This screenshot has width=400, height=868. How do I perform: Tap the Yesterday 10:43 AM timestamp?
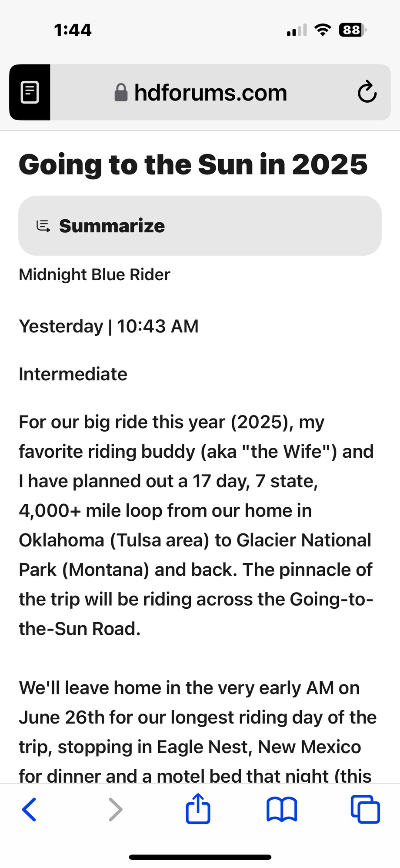[109, 326]
